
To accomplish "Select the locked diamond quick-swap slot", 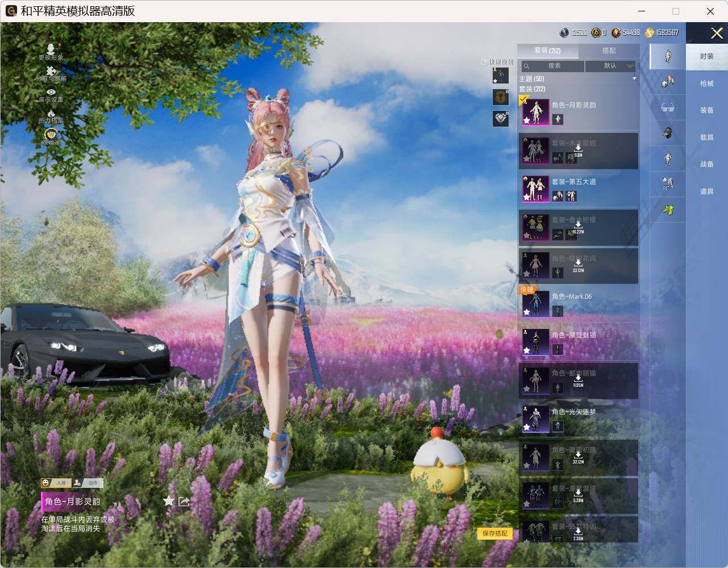I will [x=501, y=119].
